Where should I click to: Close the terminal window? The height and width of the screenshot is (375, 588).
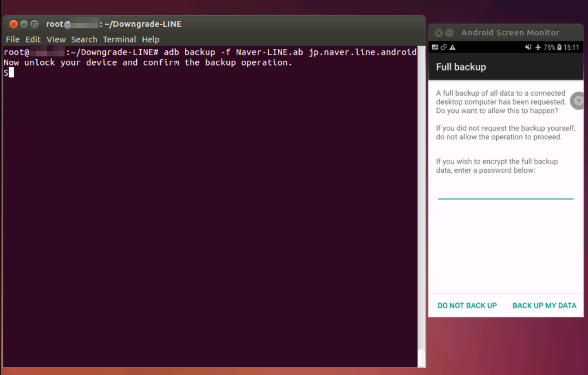click(14, 24)
